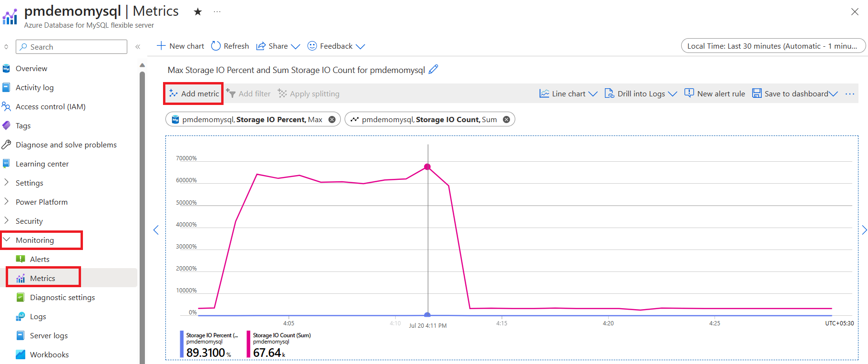Screen dimensions: 868x364
Task: Advance time range with the right arrow
Action: point(864,230)
